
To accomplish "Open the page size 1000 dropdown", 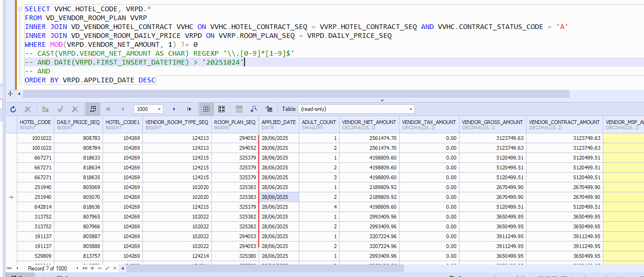I will tap(160, 109).
